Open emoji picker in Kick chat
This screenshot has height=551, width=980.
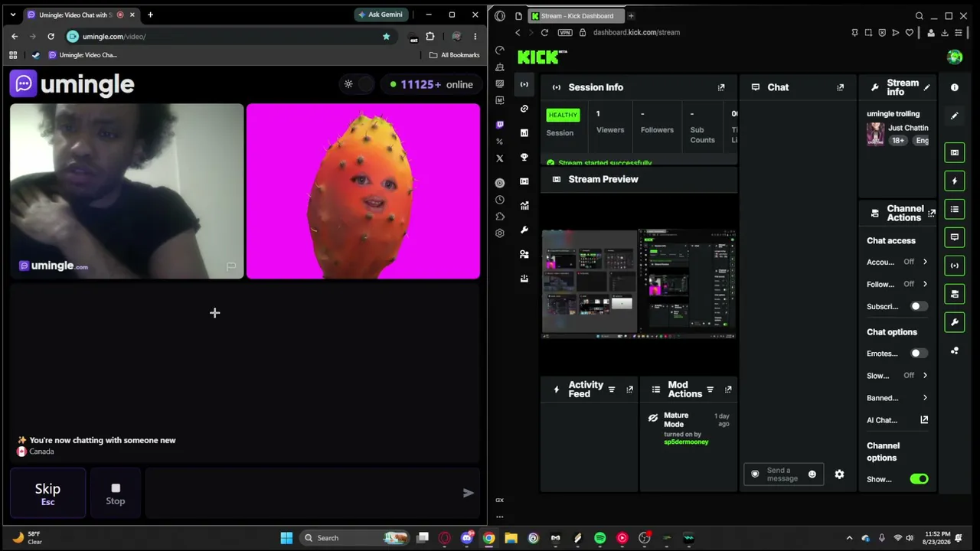pos(812,474)
